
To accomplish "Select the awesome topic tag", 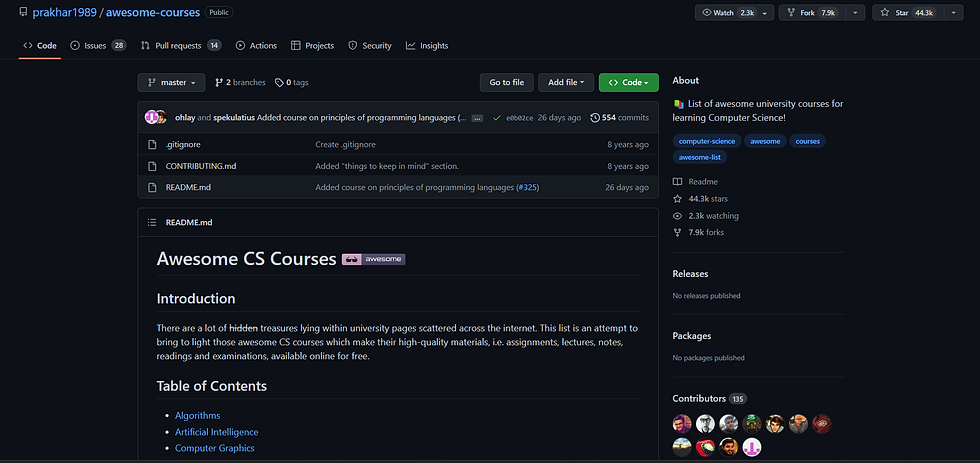I will coord(765,141).
